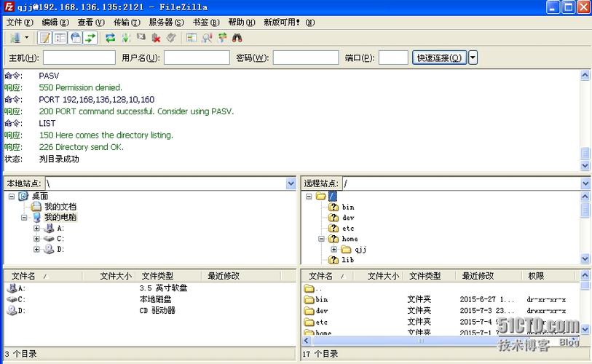Collapse remote home folder node
592x364 pixels.
coord(321,239)
